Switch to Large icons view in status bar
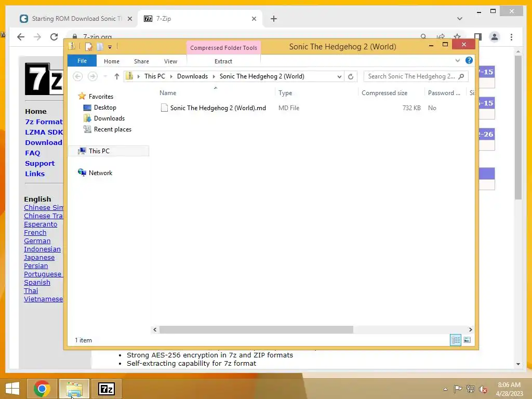The image size is (532, 399). (x=467, y=340)
